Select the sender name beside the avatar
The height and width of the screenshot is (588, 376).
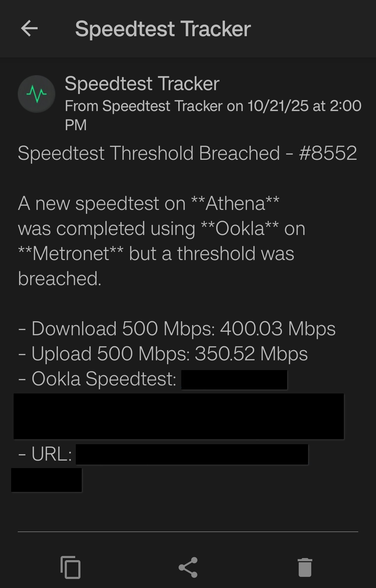click(142, 84)
